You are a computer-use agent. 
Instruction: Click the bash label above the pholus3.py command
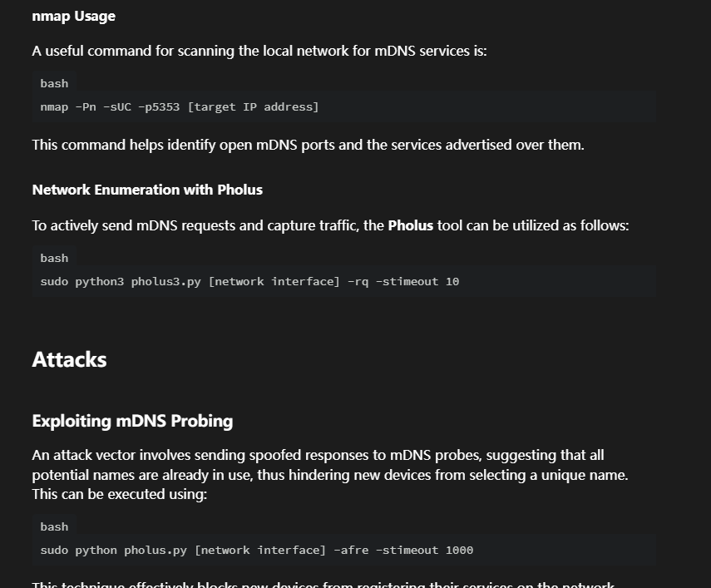tap(54, 258)
